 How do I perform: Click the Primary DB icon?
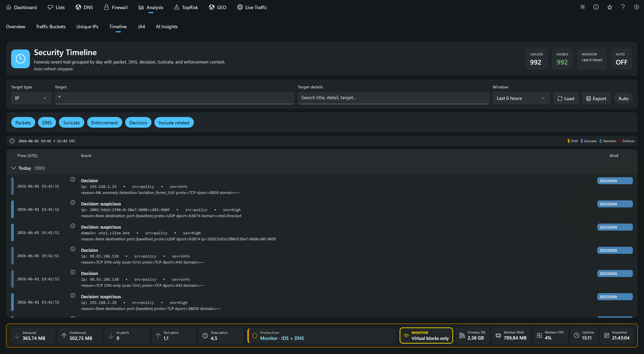(462, 336)
